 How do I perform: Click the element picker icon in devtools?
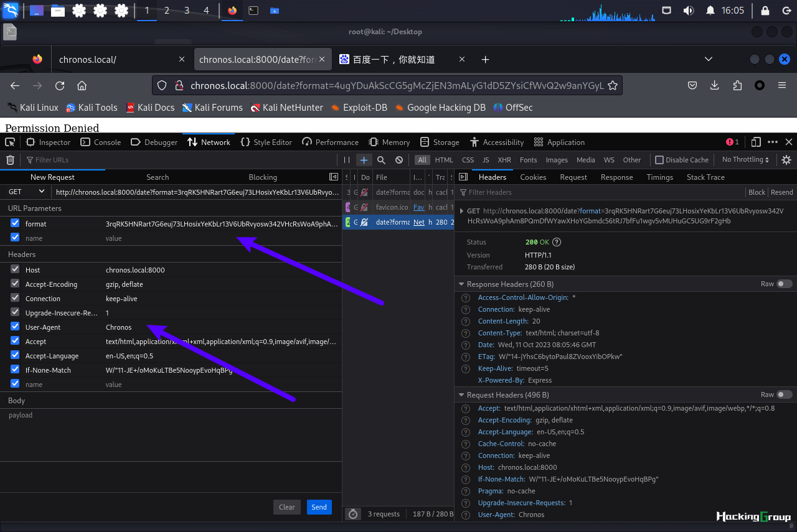coord(9,142)
